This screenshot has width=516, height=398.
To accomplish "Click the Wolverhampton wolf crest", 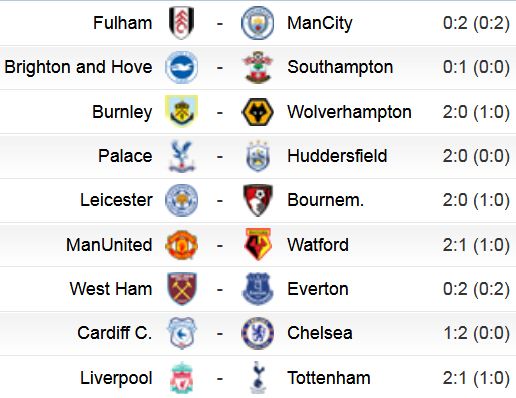I will (257, 112).
